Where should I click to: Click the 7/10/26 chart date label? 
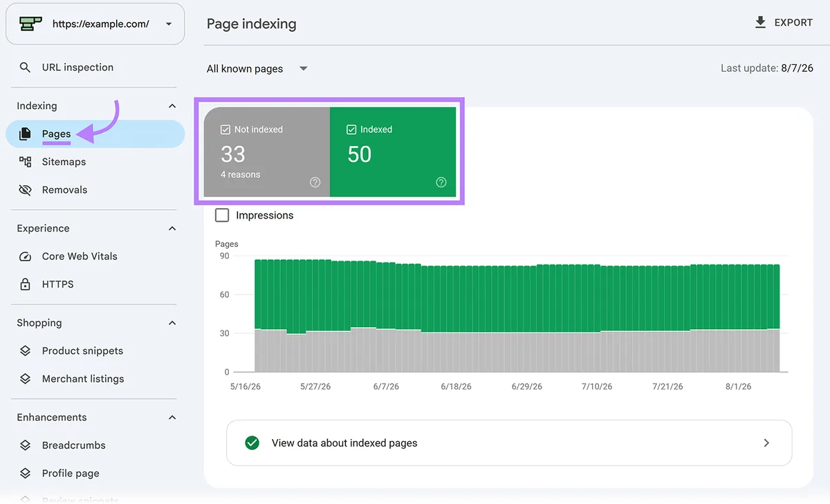597,386
